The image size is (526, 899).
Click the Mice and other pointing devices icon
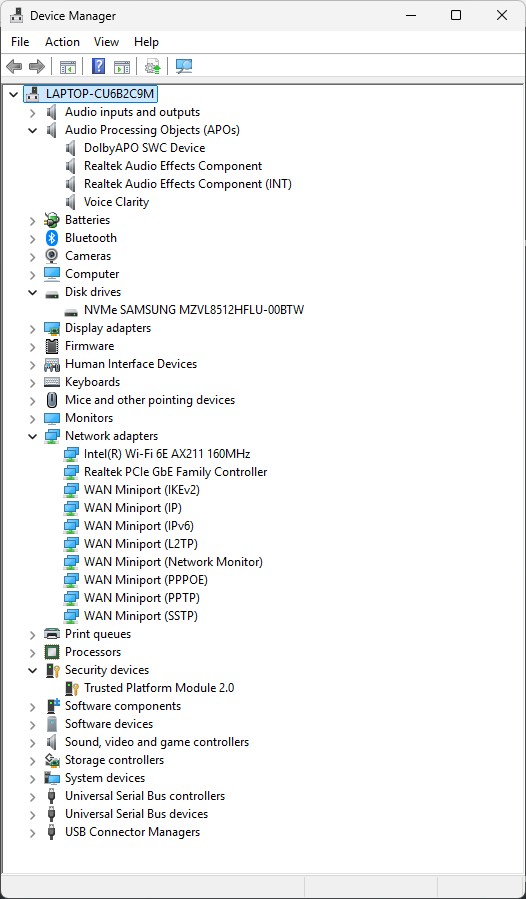coord(52,400)
